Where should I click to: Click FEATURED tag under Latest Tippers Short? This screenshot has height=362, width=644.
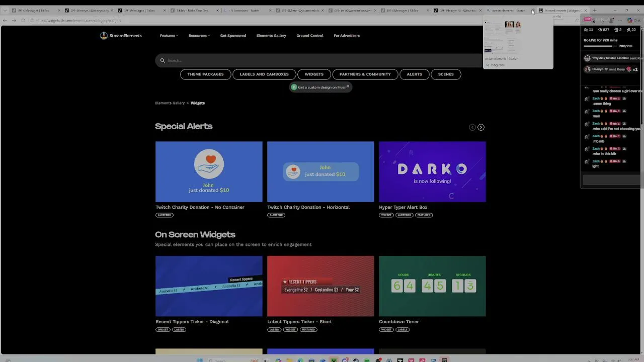tap(308, 330)
